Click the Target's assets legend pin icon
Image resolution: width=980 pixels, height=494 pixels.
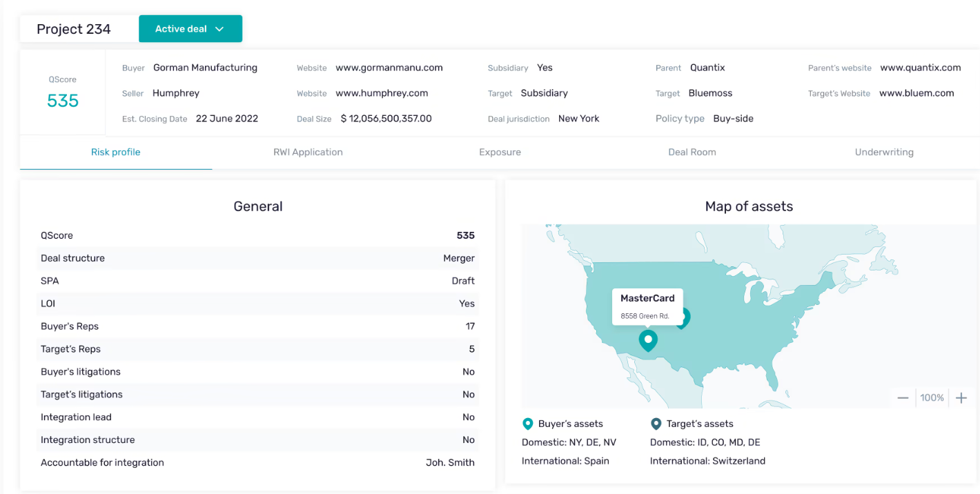point(656,424)
